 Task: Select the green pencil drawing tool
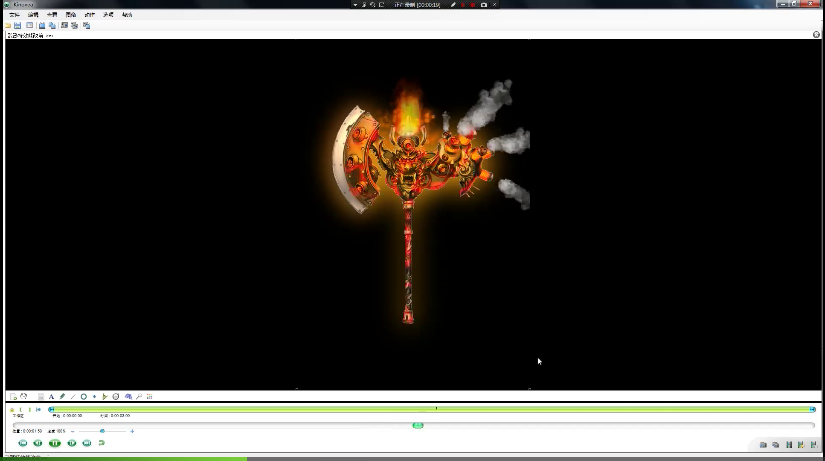point(62,396)
